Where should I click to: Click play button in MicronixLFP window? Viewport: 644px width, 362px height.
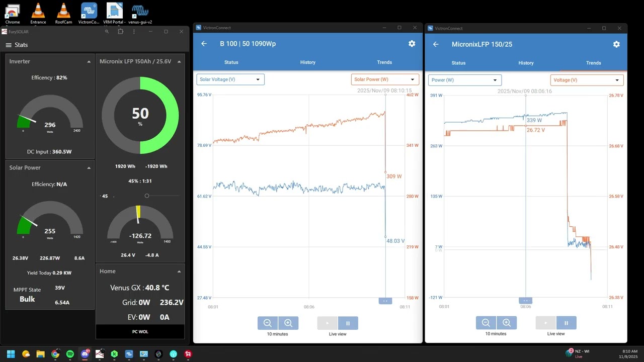tap(546, 323)
